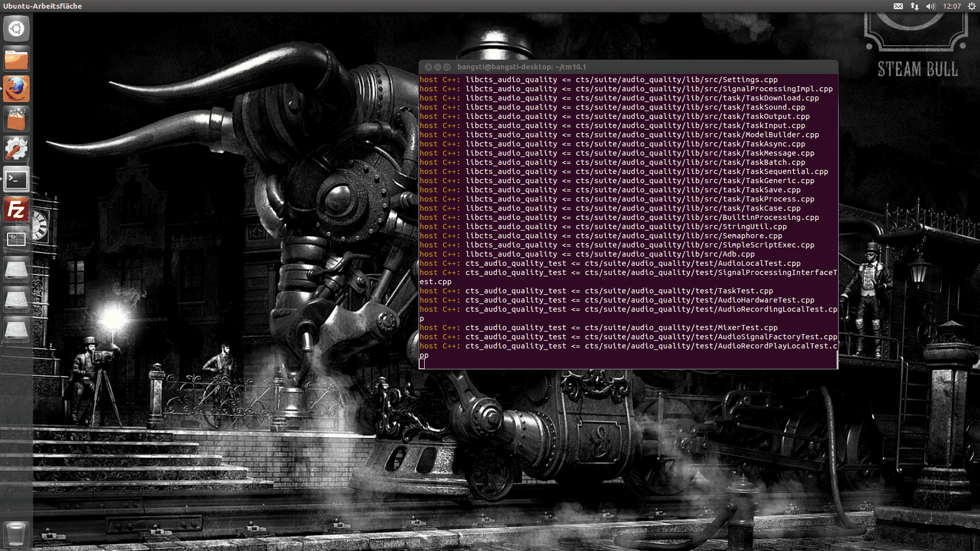Click the SimpleScriptExec.cpp output line
The height and width of the screenshot is (551, 980).
(x=617, y=245)
